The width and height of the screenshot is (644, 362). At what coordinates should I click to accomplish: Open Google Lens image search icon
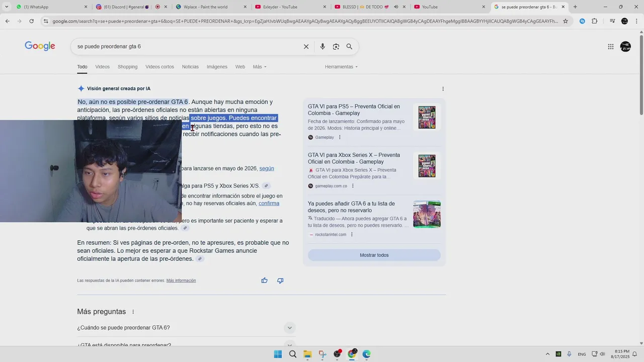(x=336, y=46)
